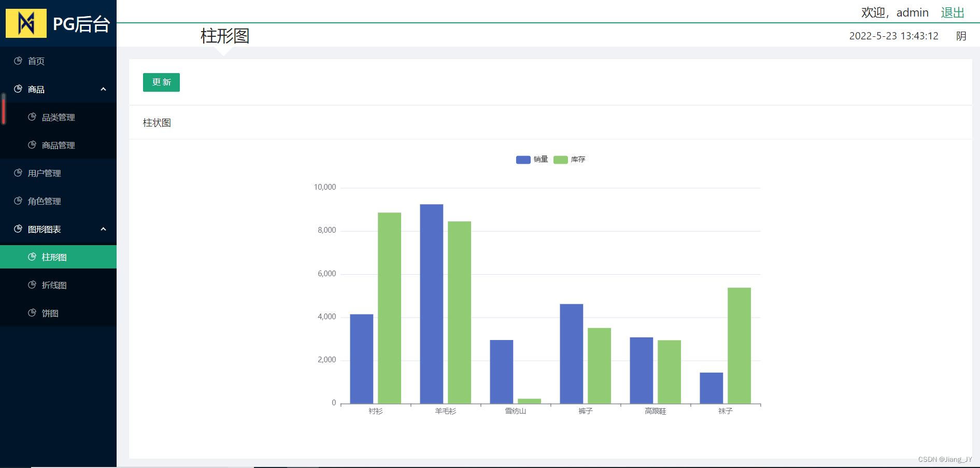Click the pie icon beside 商品管理
Viewport: 980px width, 468px height.
[x=32, y=145]
